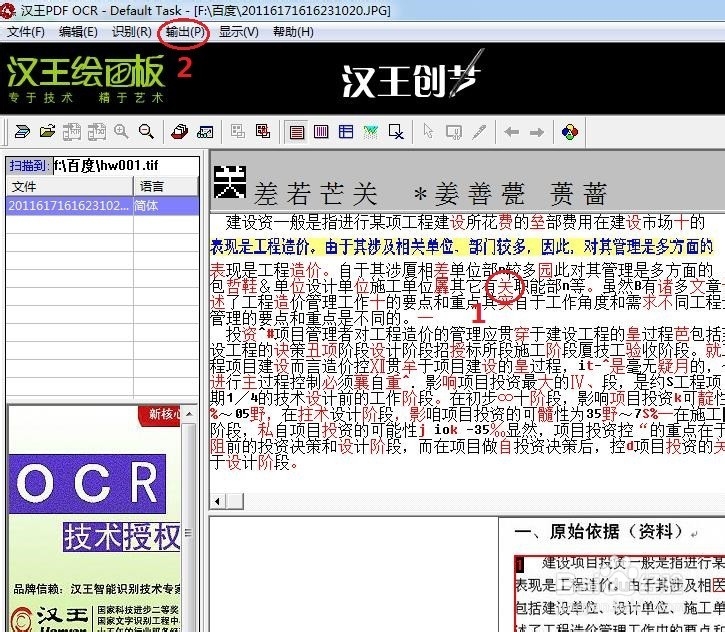Click candidate character strip 差若芒关
Screen dimensions: 725x632
click(x=315, y=193)
